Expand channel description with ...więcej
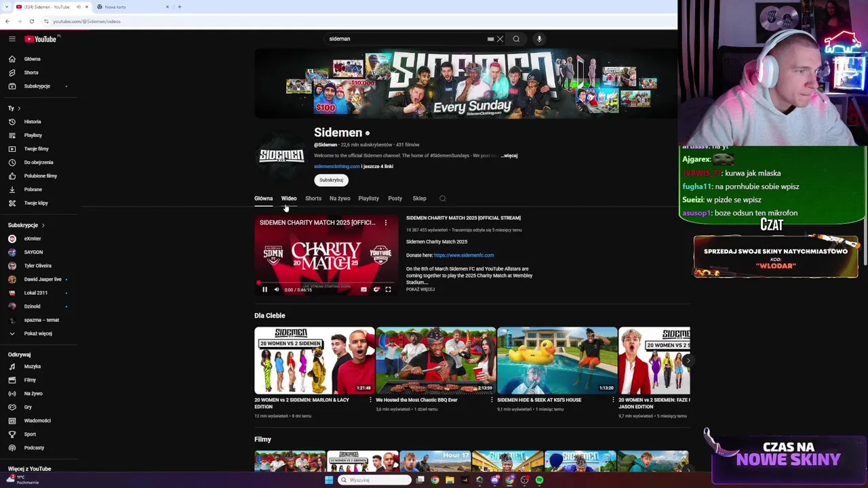Image resolution: width=868 pixels, height=488 pixels. [x=509, y=155]
